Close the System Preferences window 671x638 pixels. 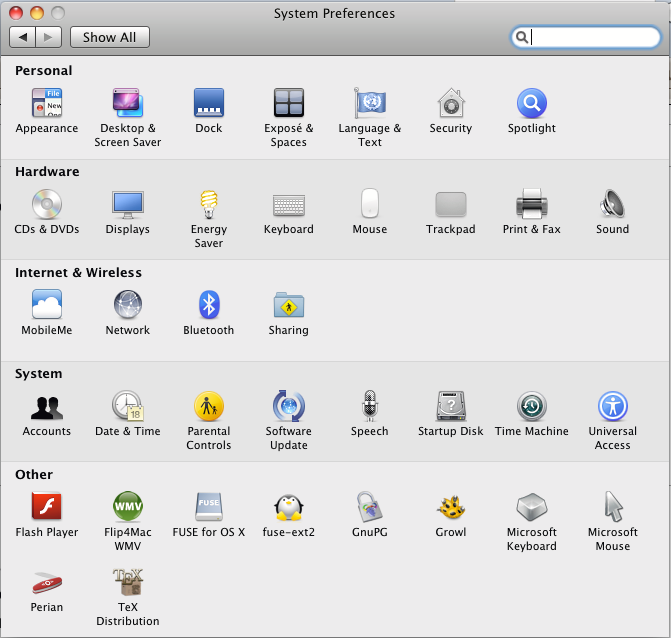click(16, 13)
